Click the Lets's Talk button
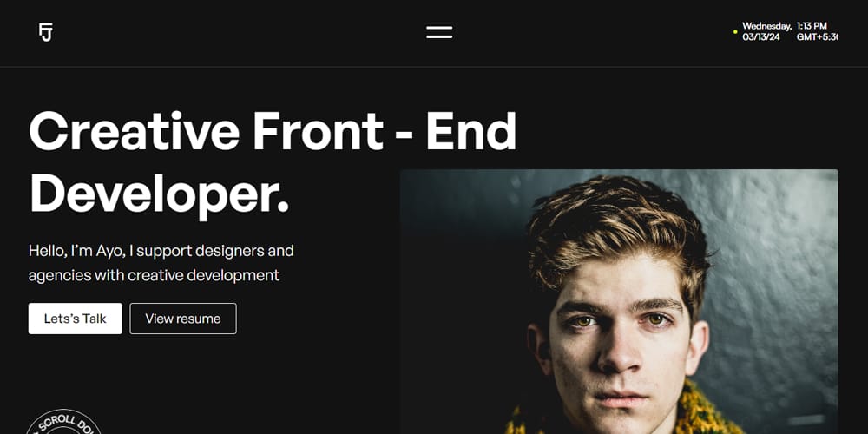868x434 pixels. pos(76,319)
